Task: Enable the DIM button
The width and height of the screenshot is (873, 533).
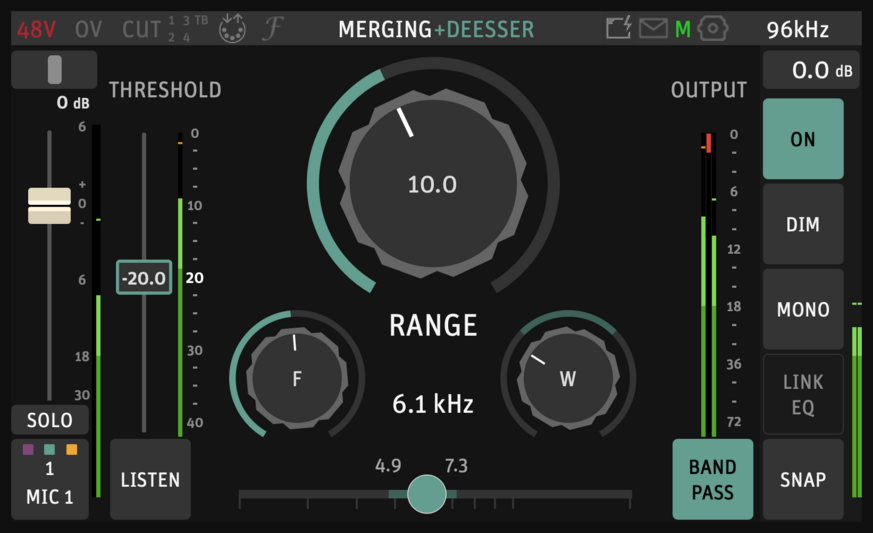Action: click(803, 224)
